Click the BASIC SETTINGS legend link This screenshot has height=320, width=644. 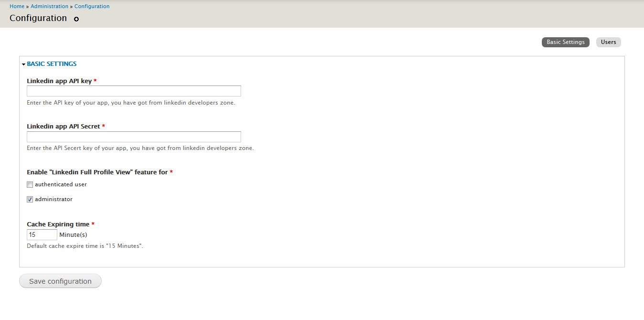coord(52,64)
